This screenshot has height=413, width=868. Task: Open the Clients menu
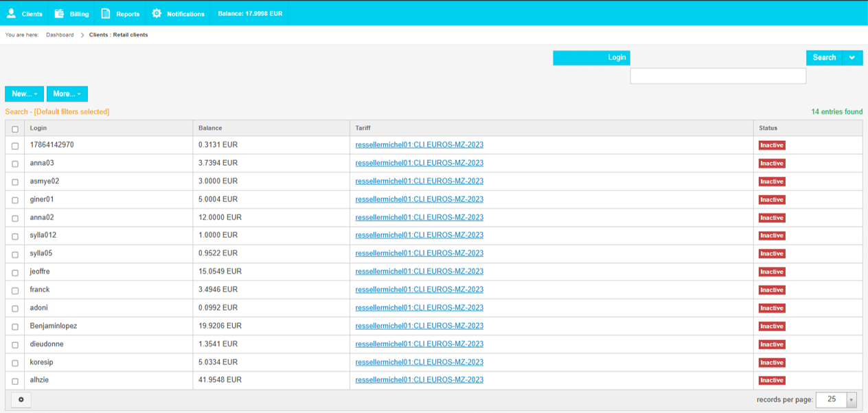point(25,14)
